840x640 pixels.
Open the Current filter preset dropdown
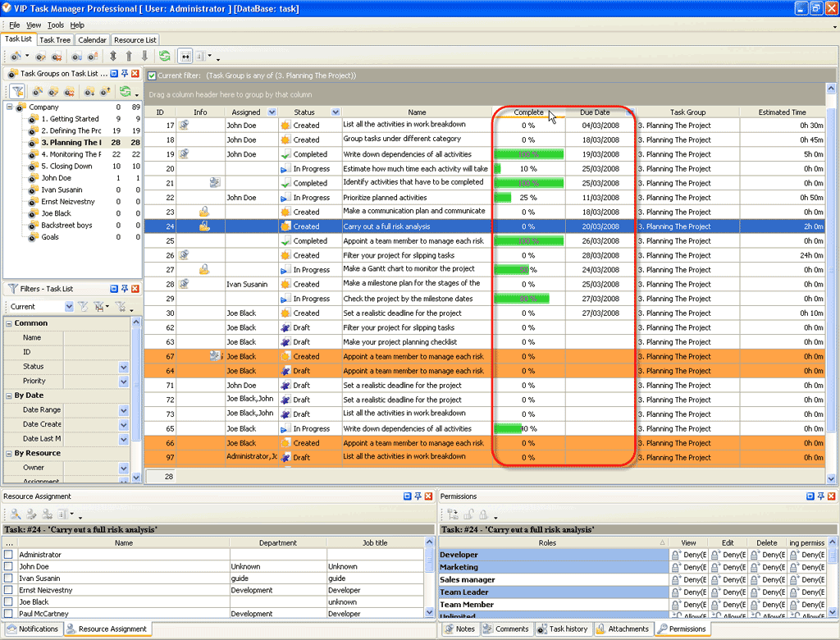pyautogui.click(x=69, y=307)
